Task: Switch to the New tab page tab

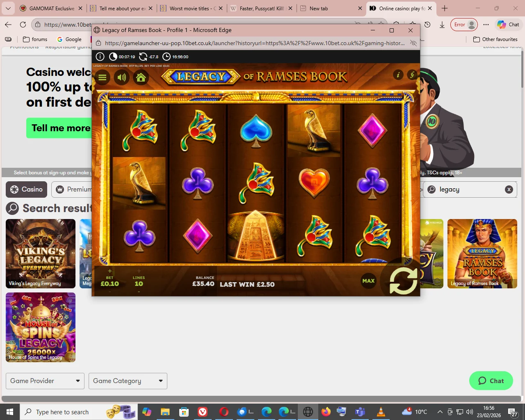Action: [331, 8]
